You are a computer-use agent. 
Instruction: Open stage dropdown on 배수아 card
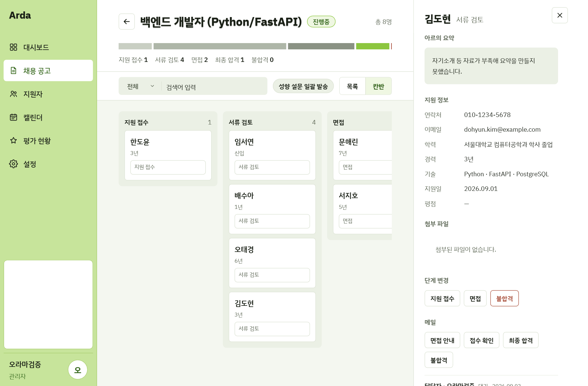pos(272,221)
